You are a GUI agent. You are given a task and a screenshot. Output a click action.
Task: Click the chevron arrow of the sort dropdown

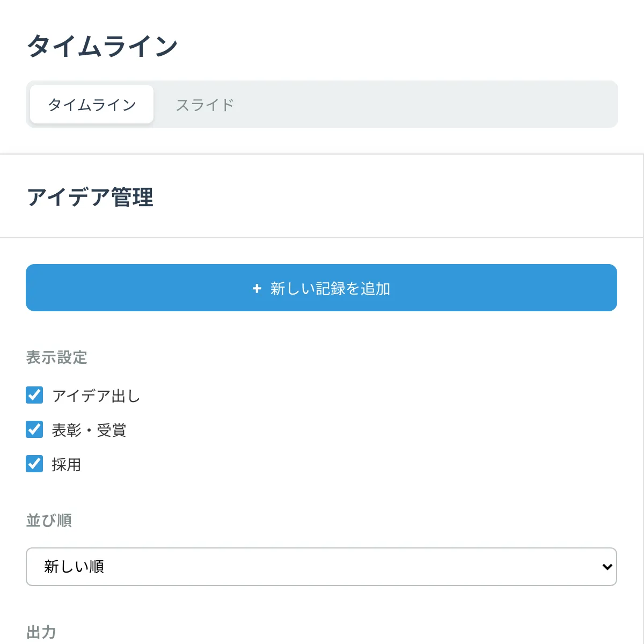tap(607, 567)
